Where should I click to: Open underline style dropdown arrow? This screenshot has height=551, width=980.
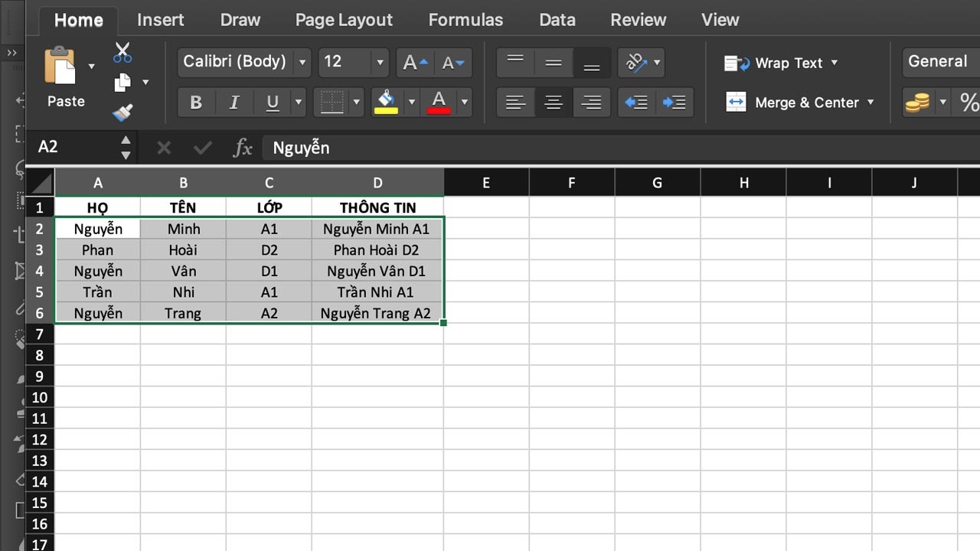(x=299, y=102)
